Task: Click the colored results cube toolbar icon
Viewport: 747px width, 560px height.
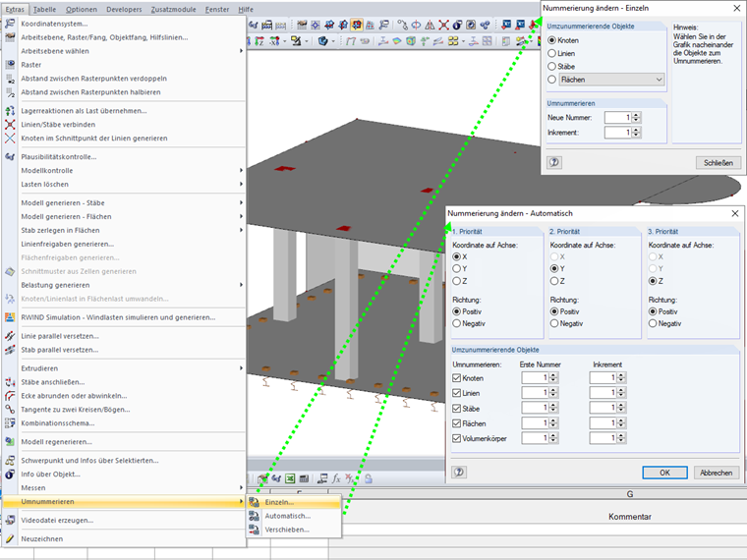Action: (x=411, y=41)
